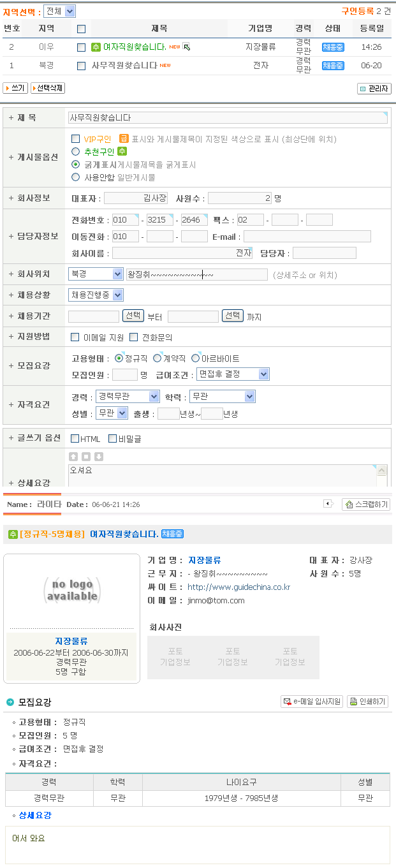Click the 지장물류 company name link

pos(204,560)
